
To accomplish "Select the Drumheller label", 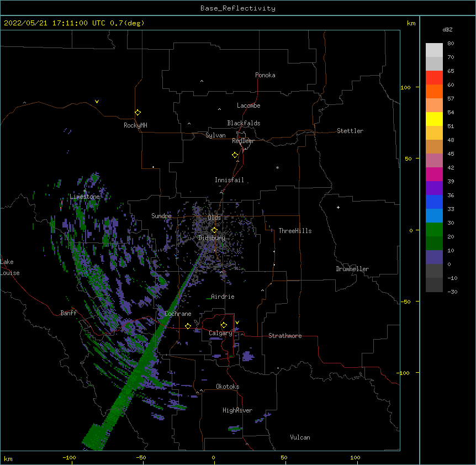I will pos(352,269).
